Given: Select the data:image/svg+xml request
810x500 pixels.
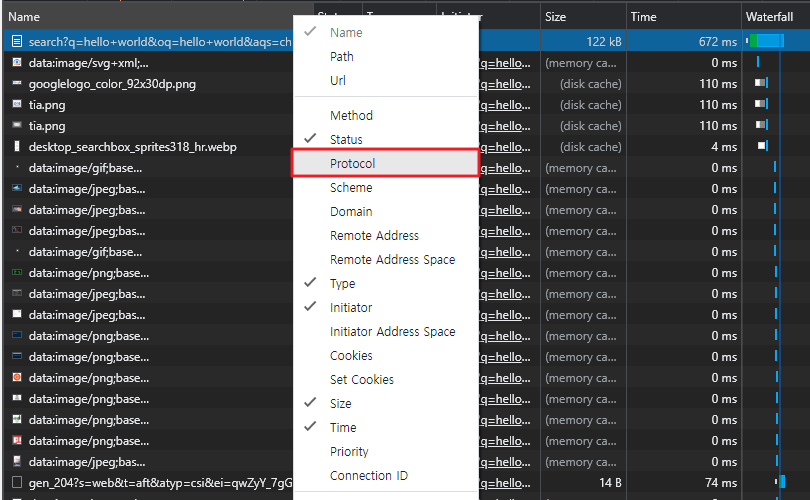Looking at the screenshot, I should [x=88, y=63].
